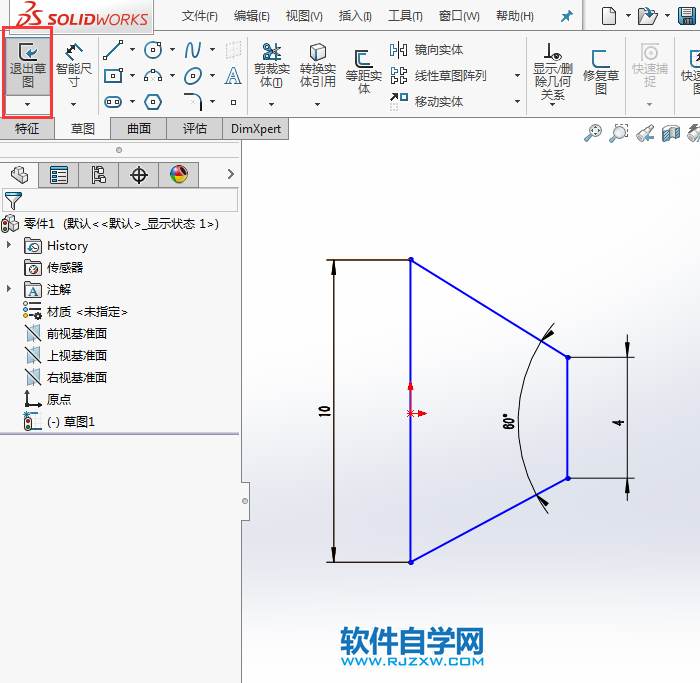Pin the menu bar with pushpin icon
700x683 pixels.
pyautogui.click(x=567, y=17)
